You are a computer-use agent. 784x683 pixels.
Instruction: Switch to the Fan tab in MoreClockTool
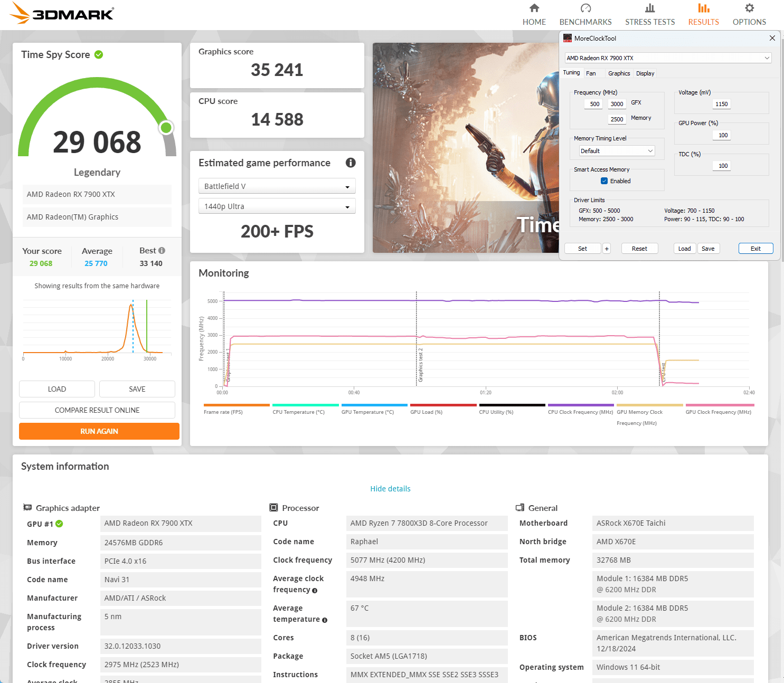591,73
